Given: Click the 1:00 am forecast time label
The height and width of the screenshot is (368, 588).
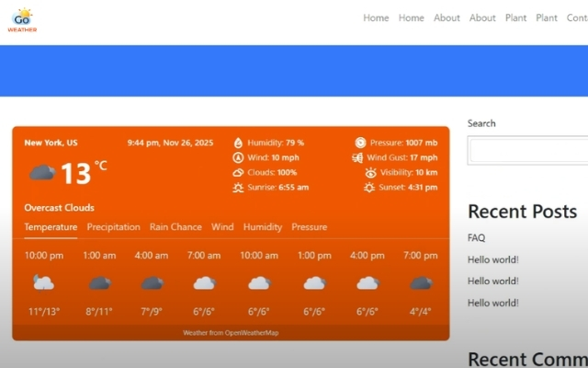Looking at the screenshot, I should coord(99,256).
